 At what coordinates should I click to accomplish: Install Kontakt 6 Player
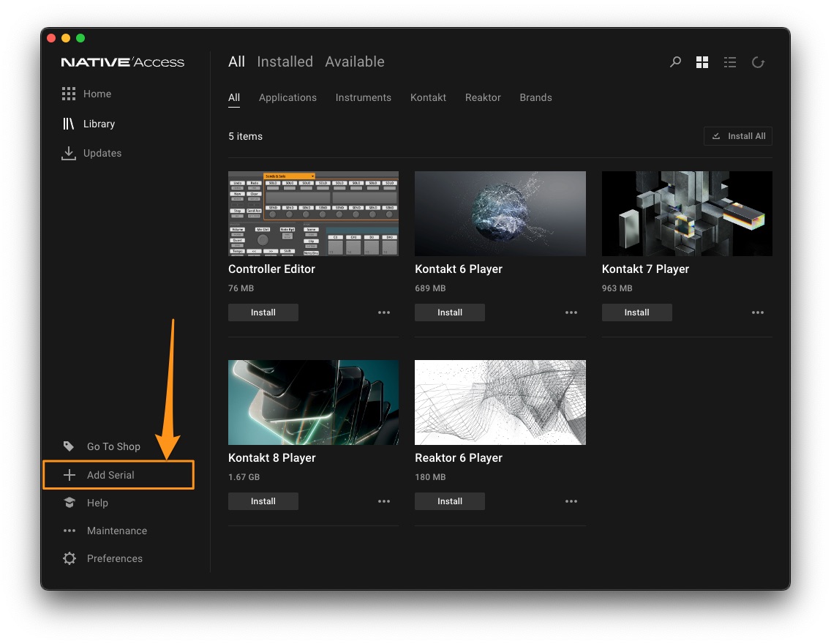click(450, 312)
